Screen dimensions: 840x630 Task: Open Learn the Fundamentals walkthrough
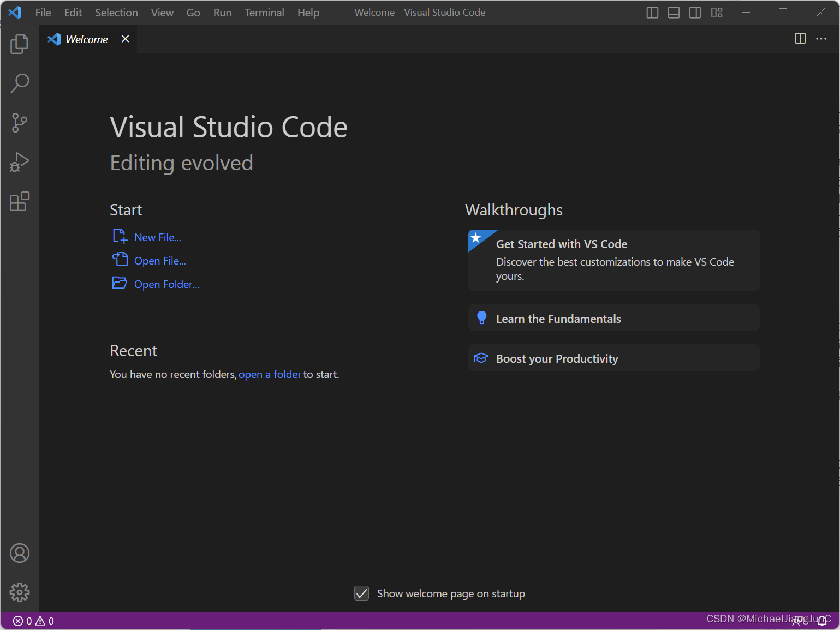pyautogui.click(x=613, y=318)
